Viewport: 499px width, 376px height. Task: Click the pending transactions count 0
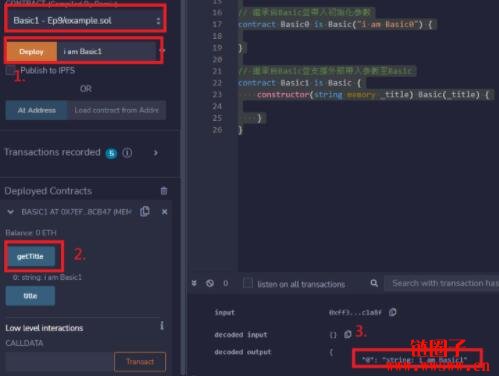point(226,283)
